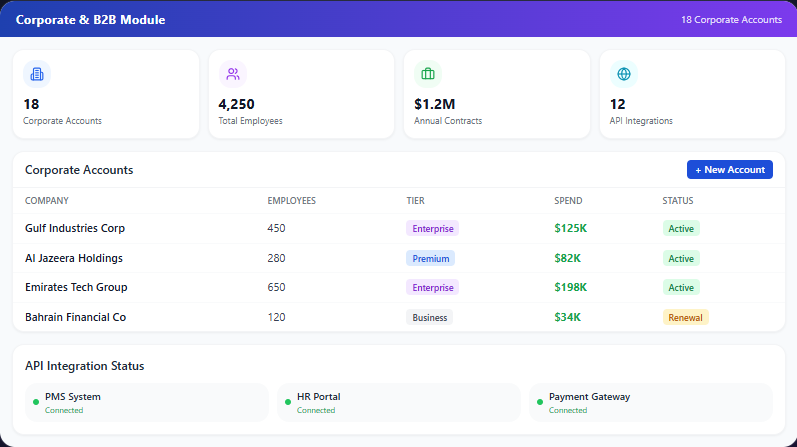Click the PMS System green status dot
797x447 pixels.
[x=36, y=402]
